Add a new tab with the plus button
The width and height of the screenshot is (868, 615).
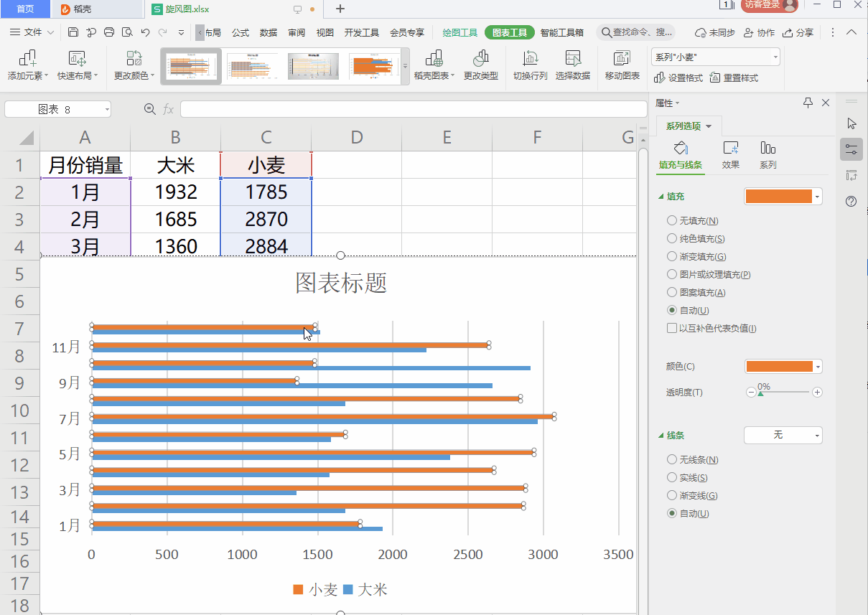(x=340, y=9)
